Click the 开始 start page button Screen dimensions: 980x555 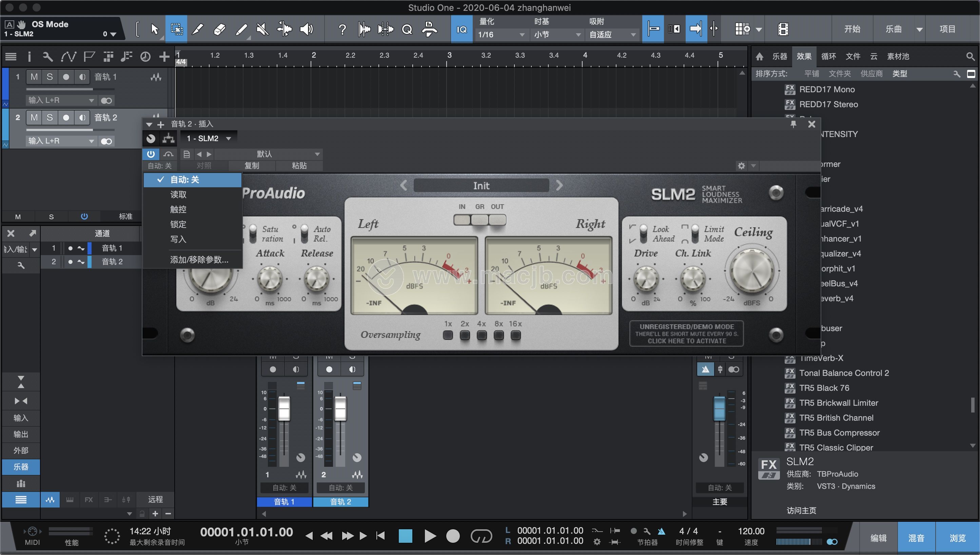[852, 29]
